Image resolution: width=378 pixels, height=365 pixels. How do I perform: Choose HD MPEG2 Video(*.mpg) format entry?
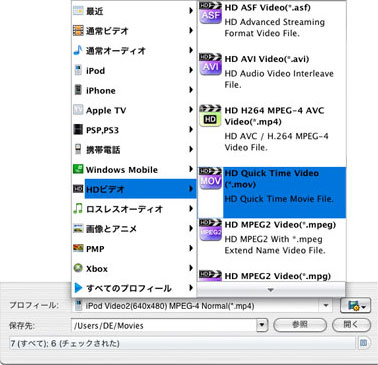coord(272,276)
